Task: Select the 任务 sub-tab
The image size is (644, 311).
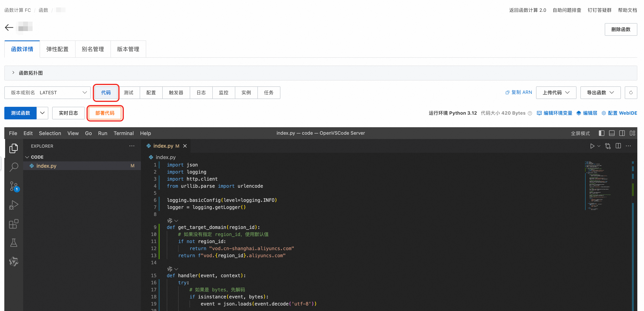Action: click(269, 93)
